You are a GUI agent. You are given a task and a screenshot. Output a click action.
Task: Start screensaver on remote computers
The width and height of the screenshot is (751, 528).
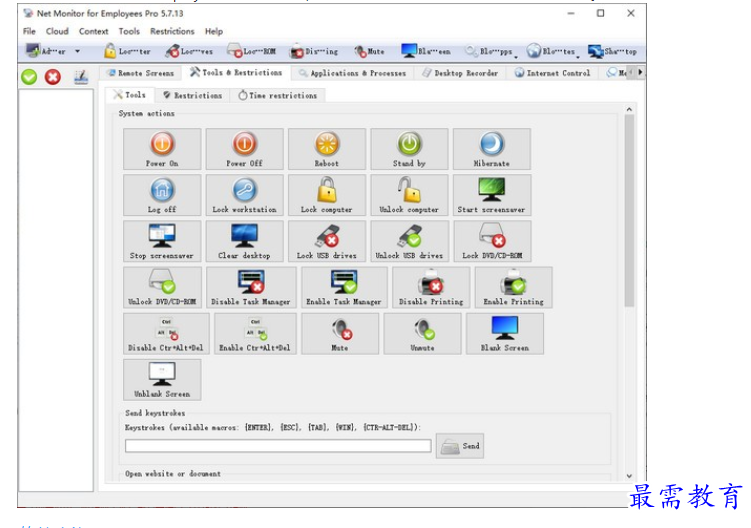pyautogui.click(x=491, y=195)
